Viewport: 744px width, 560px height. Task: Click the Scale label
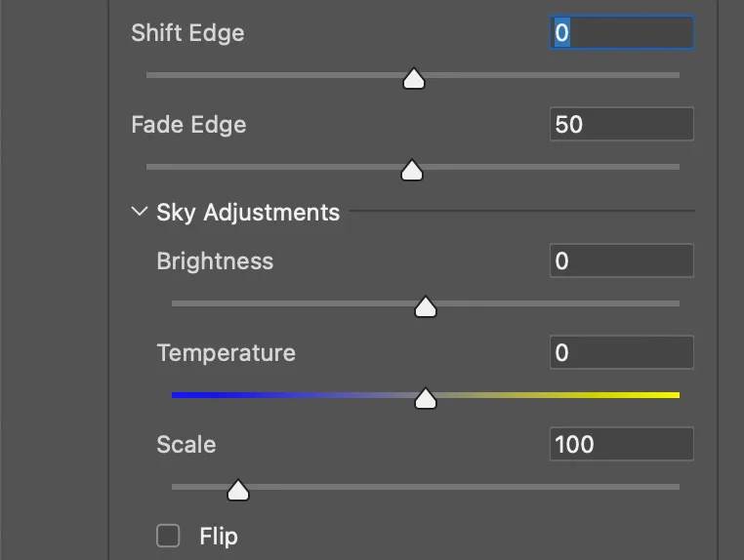[x=186, y=444]
